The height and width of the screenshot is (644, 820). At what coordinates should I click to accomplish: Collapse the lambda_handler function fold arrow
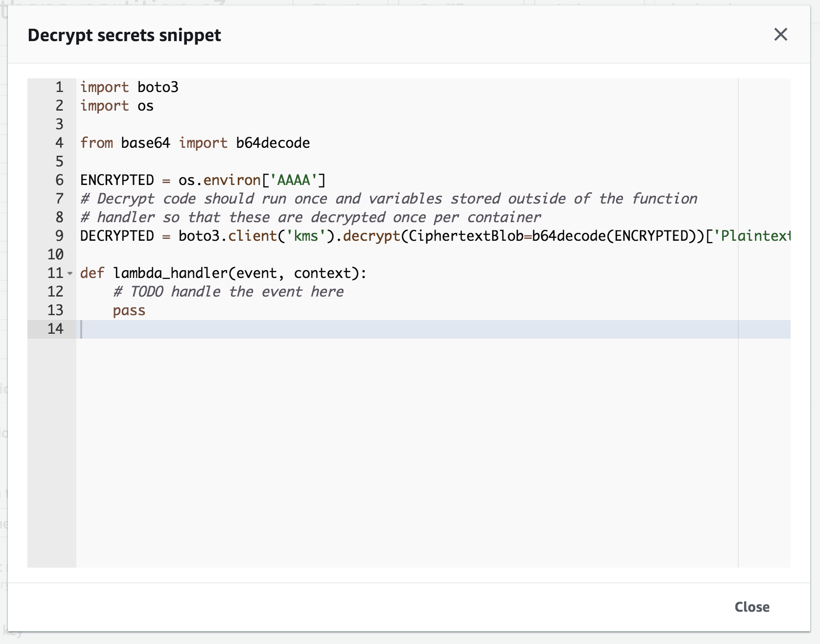[x=70, y=274]
